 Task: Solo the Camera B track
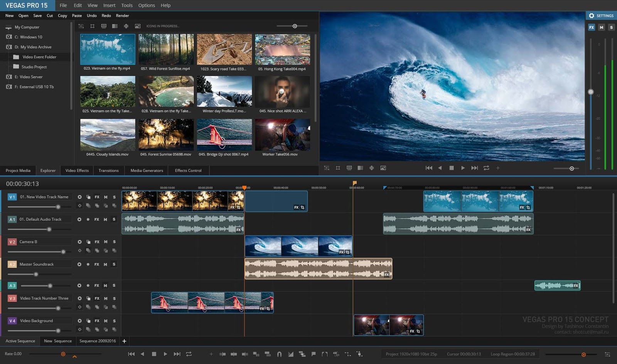pyautogui.click(x=114, y=242)
